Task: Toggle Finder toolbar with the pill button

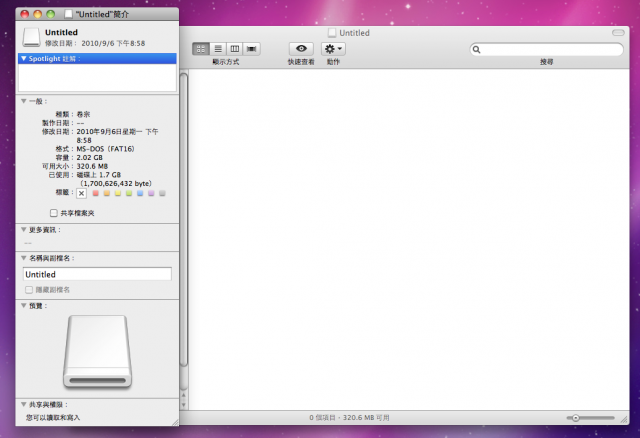Action: point(618,33)
